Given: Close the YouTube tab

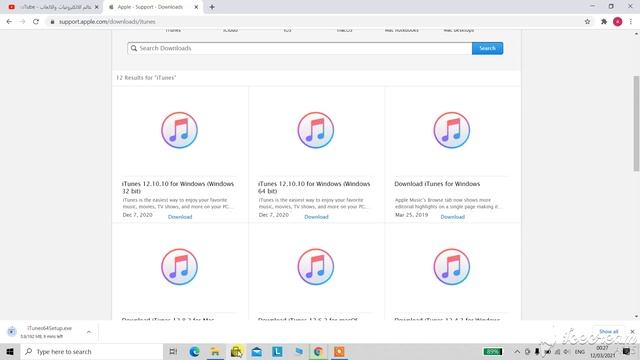Looking at the screenshot, I should click(x=97, y=7).
